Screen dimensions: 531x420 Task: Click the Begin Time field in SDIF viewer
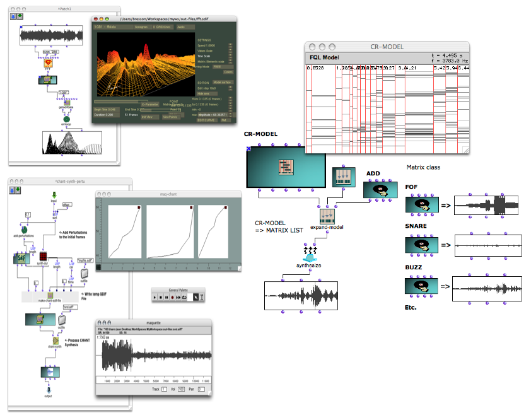coord(107,110)
